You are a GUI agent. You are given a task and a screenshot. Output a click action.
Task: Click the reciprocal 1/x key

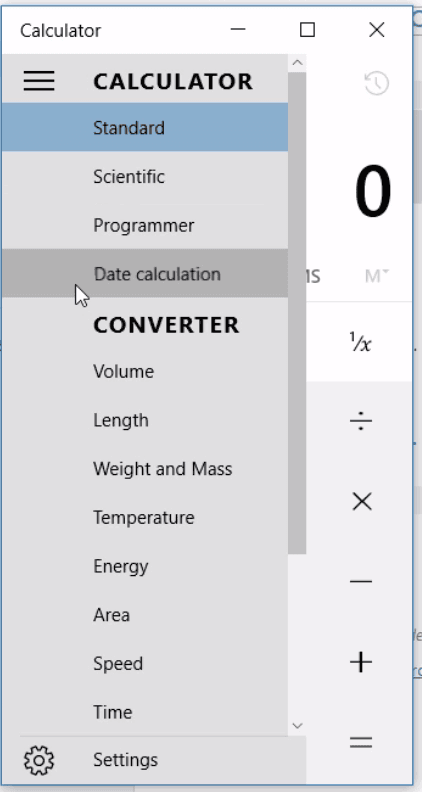click(x=361, y=343)
